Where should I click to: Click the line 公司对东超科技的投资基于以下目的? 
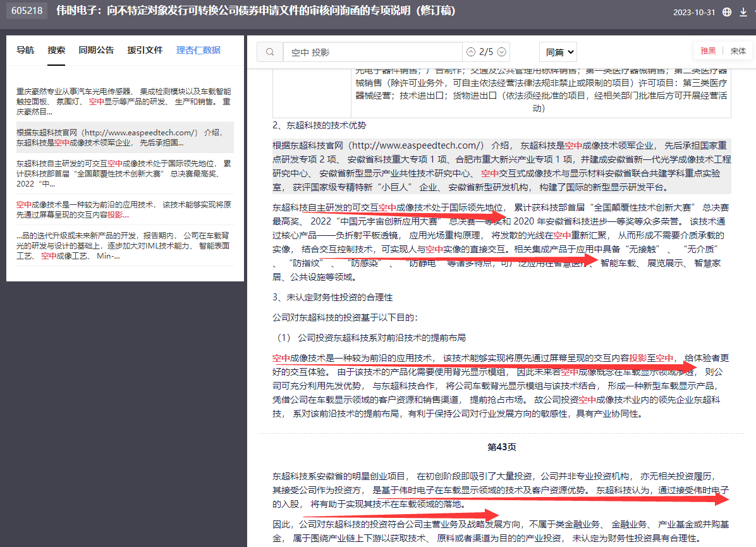tap(344, 317)
